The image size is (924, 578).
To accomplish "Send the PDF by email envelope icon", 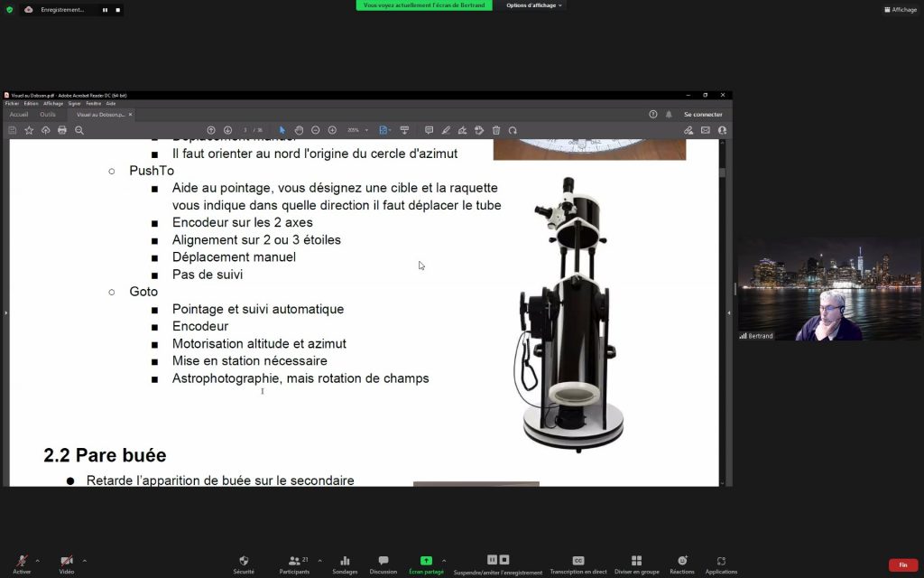I will pos(706,130).
